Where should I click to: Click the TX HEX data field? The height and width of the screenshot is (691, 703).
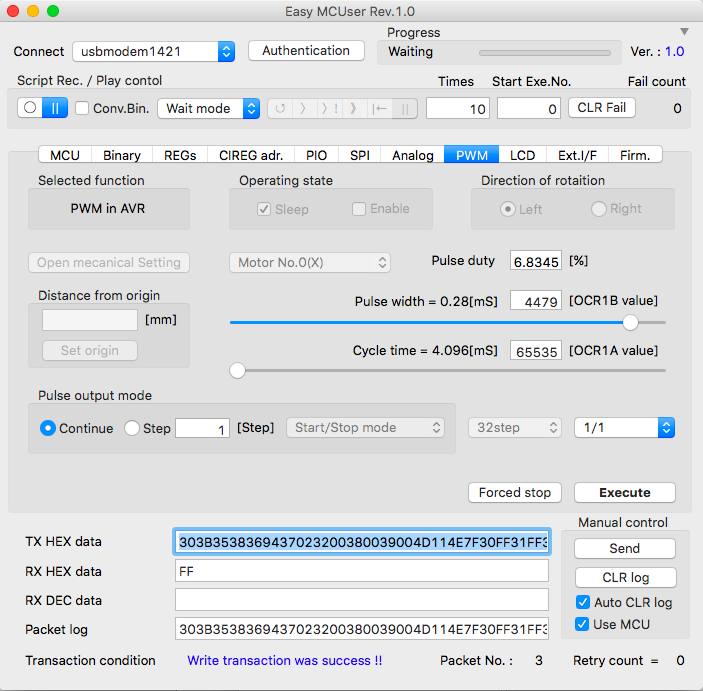(x=362, y=542)
